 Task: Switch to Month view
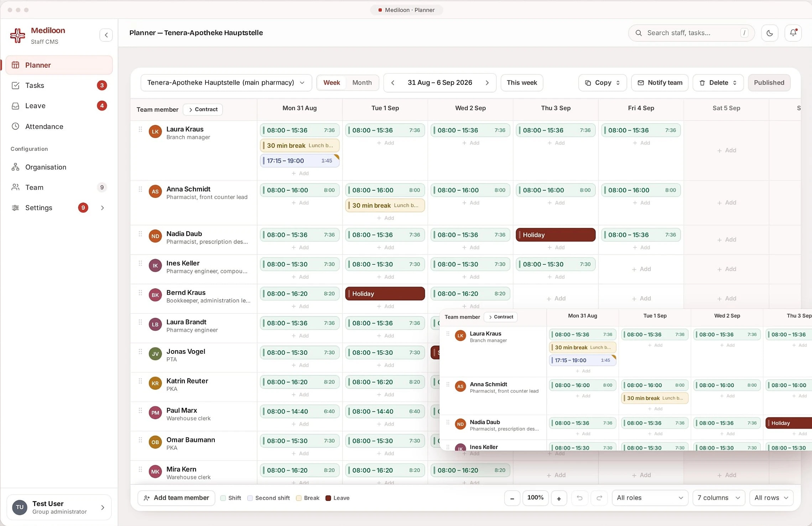pyautogui.click(x=362, y=83)
